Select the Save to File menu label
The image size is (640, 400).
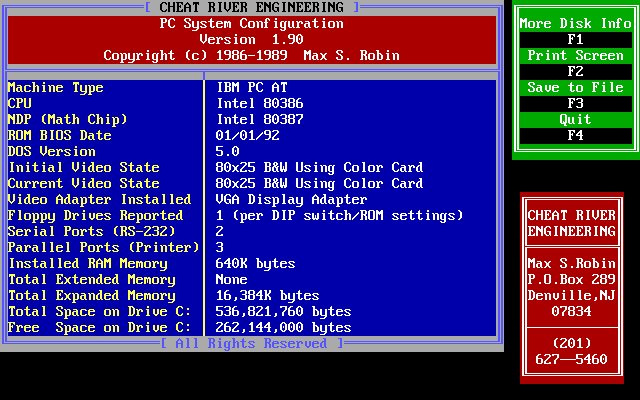tap(576, 87)
